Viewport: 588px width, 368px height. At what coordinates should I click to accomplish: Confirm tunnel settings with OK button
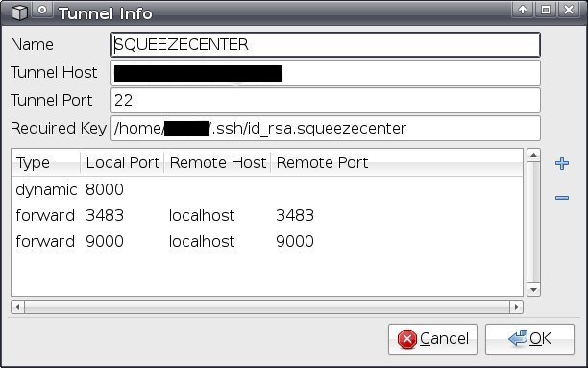click(529, 339)
